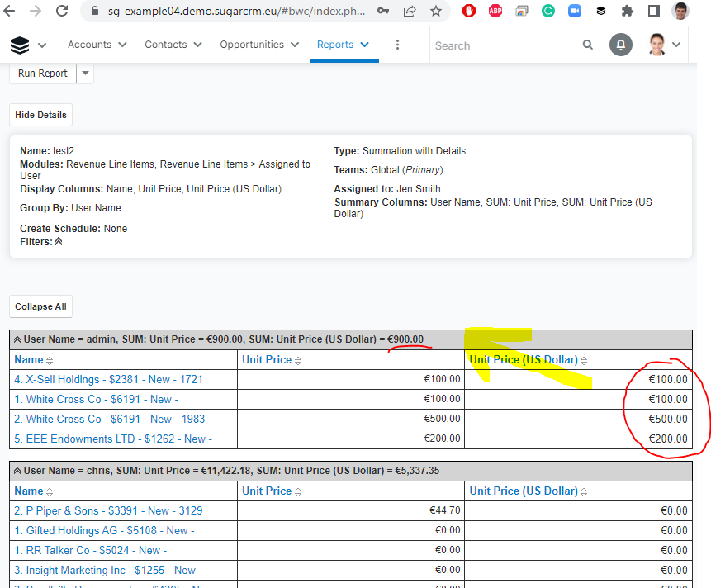Click the search magnifier icon

coord(587,45)
